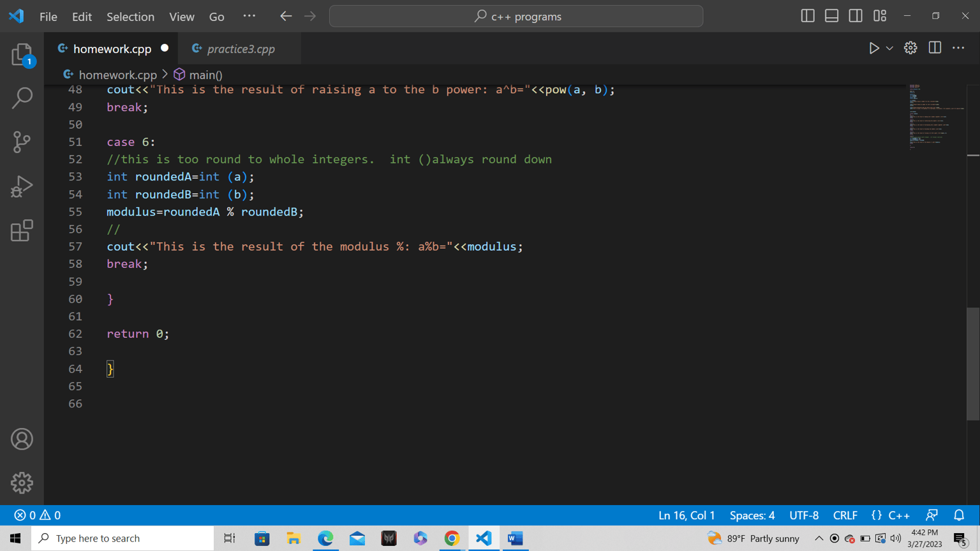Select the C++ language mode

coord(899,515)
